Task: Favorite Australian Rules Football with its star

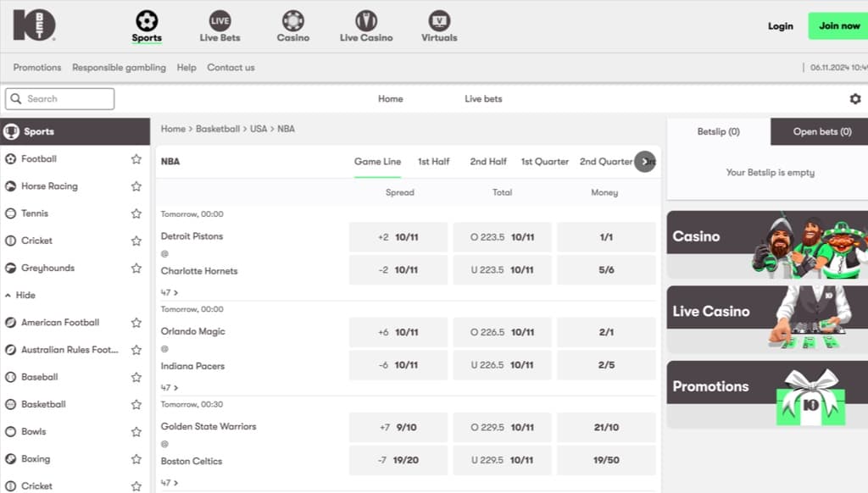Action: (x=136, y=350)
